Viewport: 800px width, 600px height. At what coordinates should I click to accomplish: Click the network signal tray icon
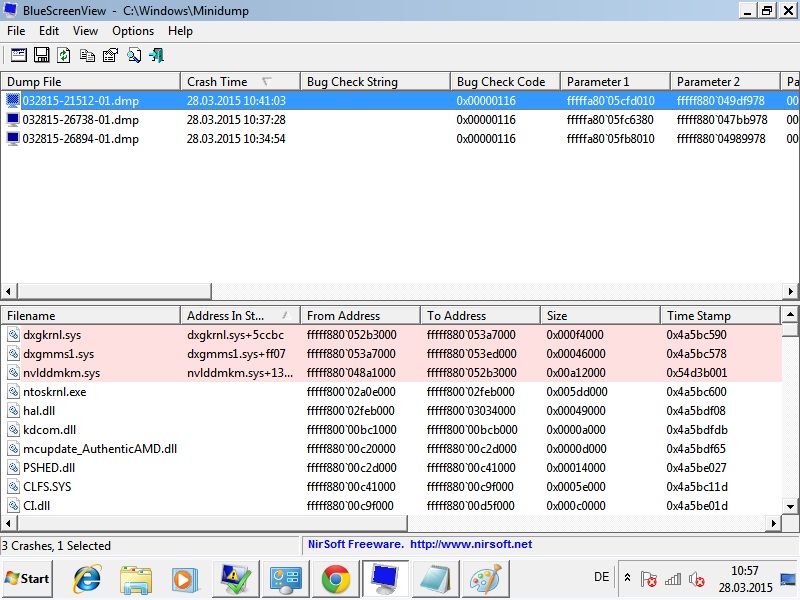click(x=672, y=579)
